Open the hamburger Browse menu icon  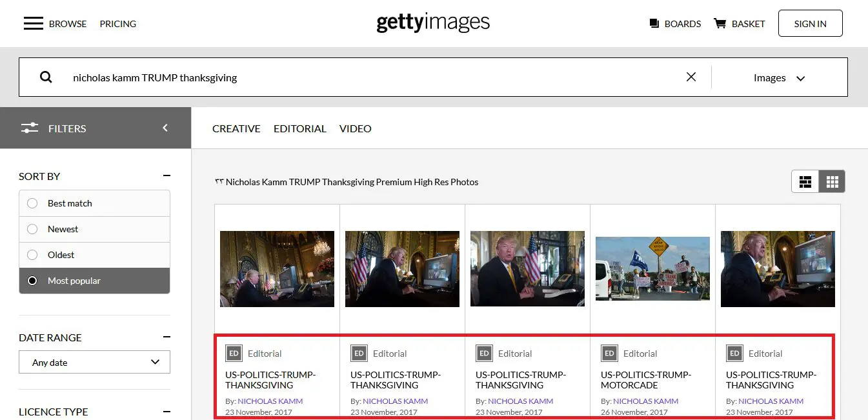click(34, 24)
